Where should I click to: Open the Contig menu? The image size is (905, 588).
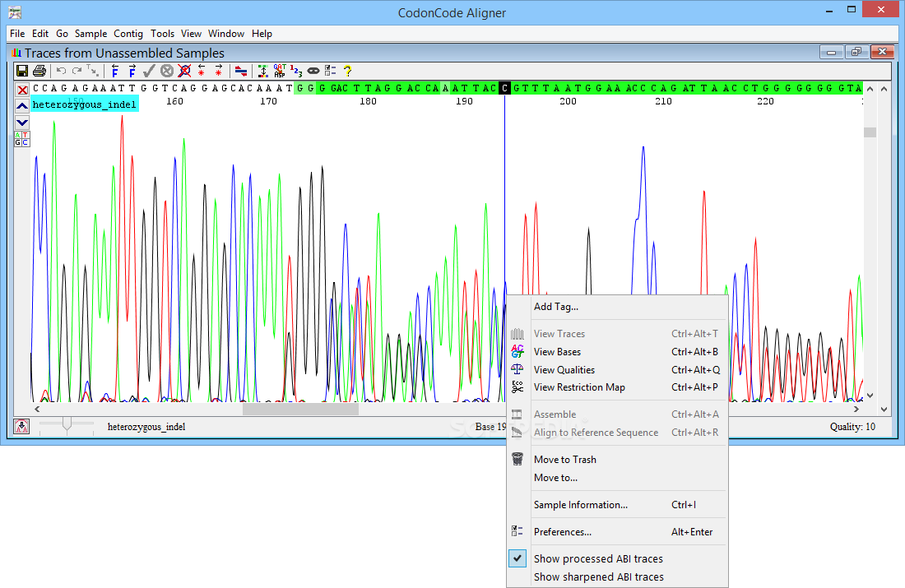coord(128,34)
